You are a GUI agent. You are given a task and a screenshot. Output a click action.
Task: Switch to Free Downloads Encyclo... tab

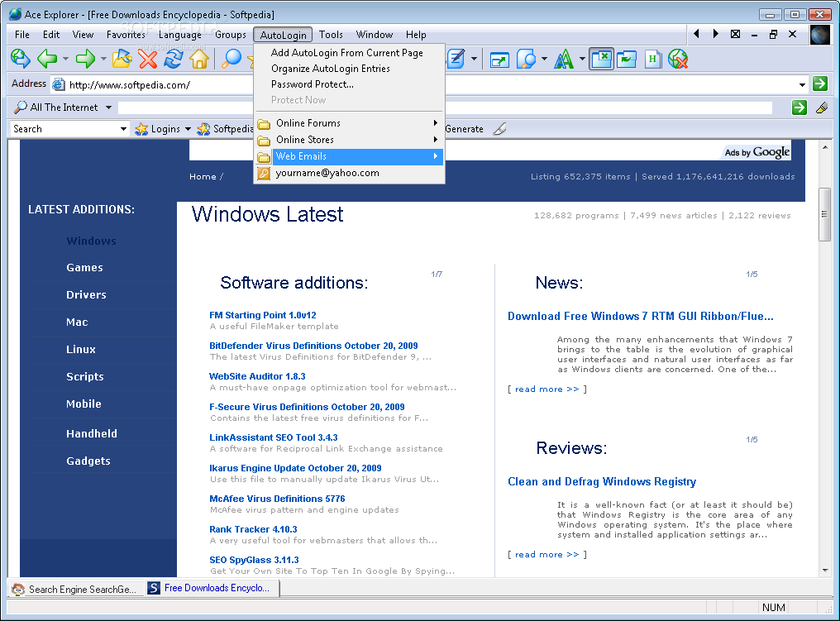212,588
